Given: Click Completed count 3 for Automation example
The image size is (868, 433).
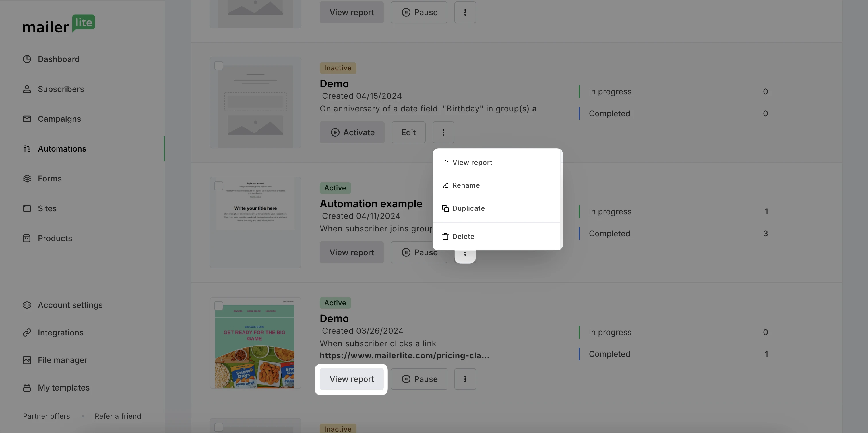Looking at the screenshot, I should [x=766, y=233].
